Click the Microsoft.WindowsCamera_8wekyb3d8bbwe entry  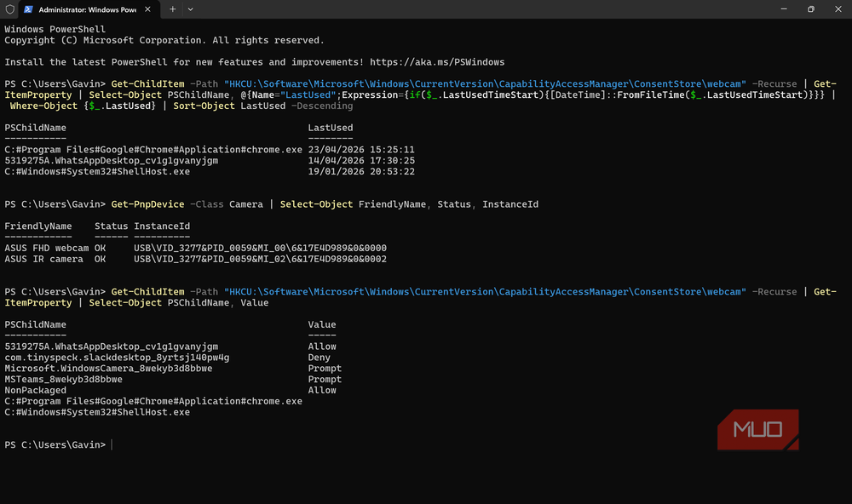(x=109, y=369)
